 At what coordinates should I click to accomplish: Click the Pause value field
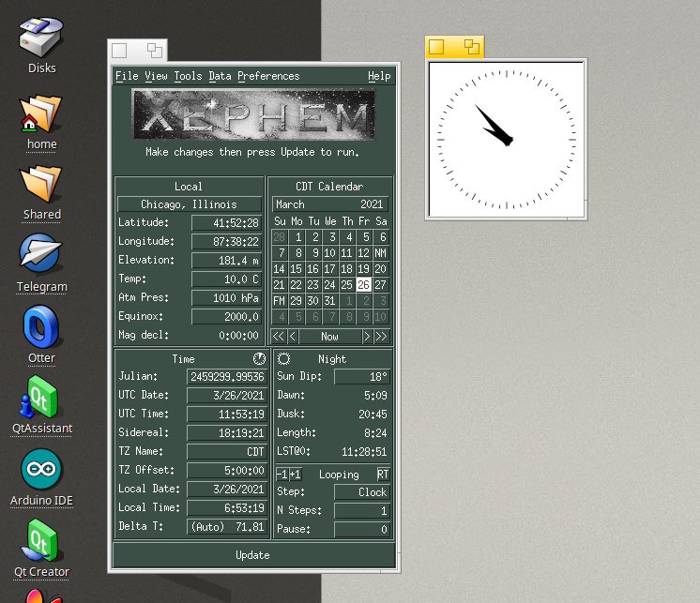362,530
